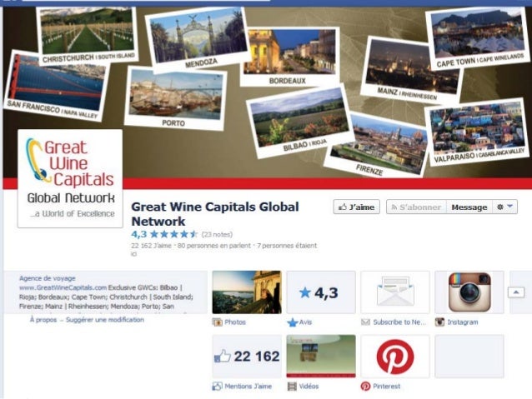532x399 pixels.
Task: Click the small Pinterest icon beside the label
Action: coord(365,387)
